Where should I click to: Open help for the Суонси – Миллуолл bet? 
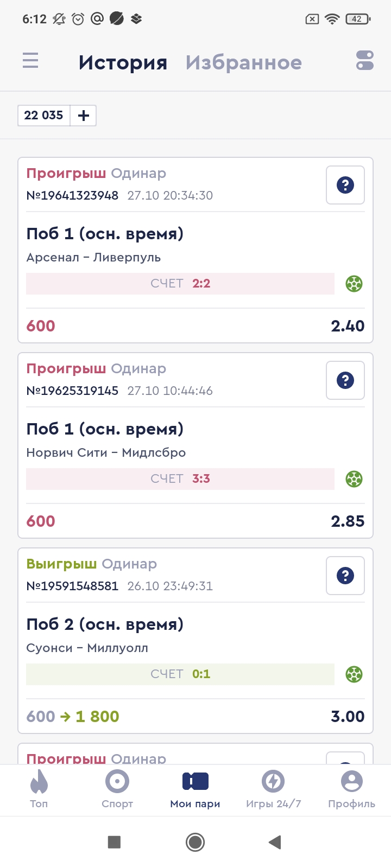coord(345,576)
